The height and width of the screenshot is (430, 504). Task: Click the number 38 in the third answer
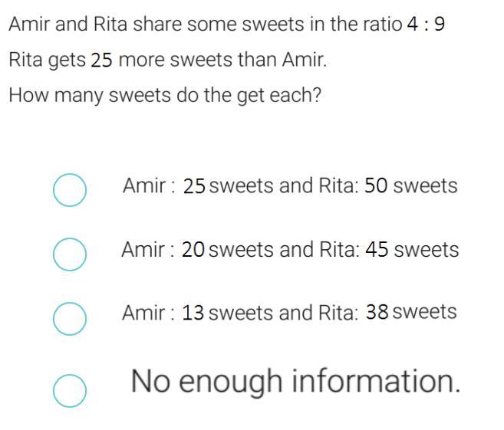[x=378, y=313]
